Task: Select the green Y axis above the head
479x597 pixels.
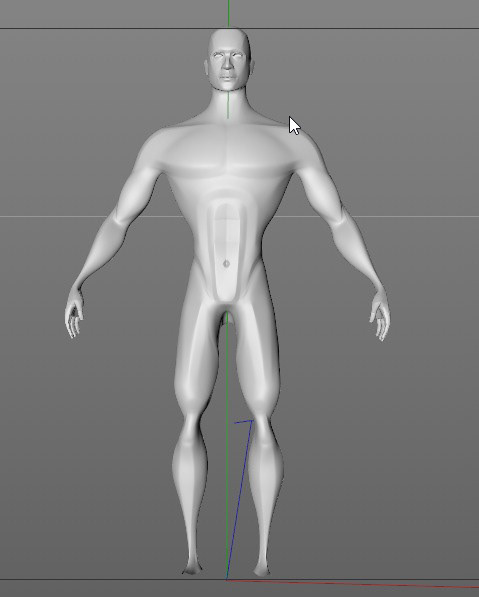Action: tap(228, 14)
